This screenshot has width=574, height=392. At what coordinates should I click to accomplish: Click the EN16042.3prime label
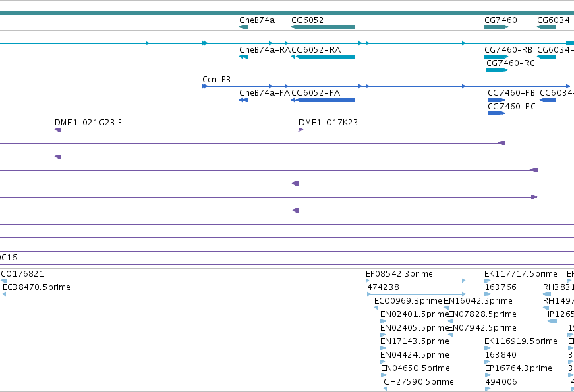[478, 301]
